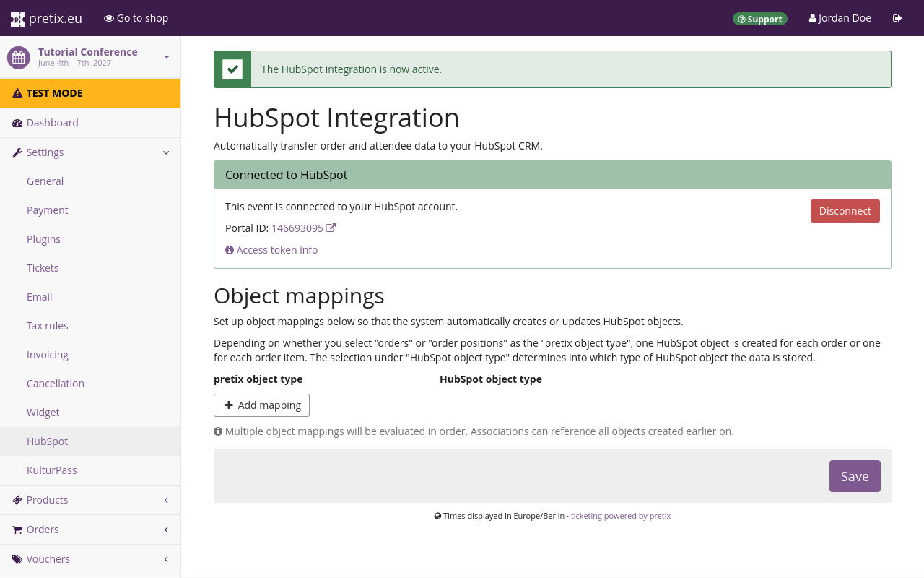
Task: Click the Tutorial Conference calendar icon
Action: coord(19,58)
